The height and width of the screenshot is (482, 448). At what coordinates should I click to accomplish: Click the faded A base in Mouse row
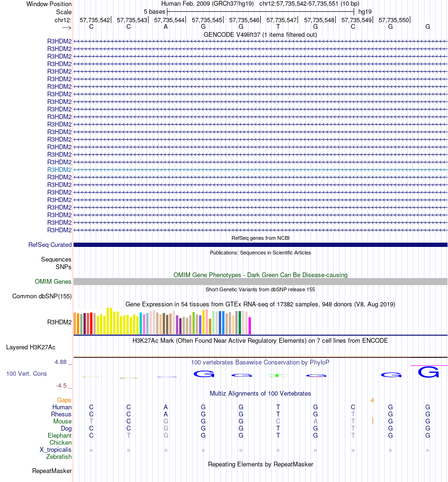[x=315, y=422]
